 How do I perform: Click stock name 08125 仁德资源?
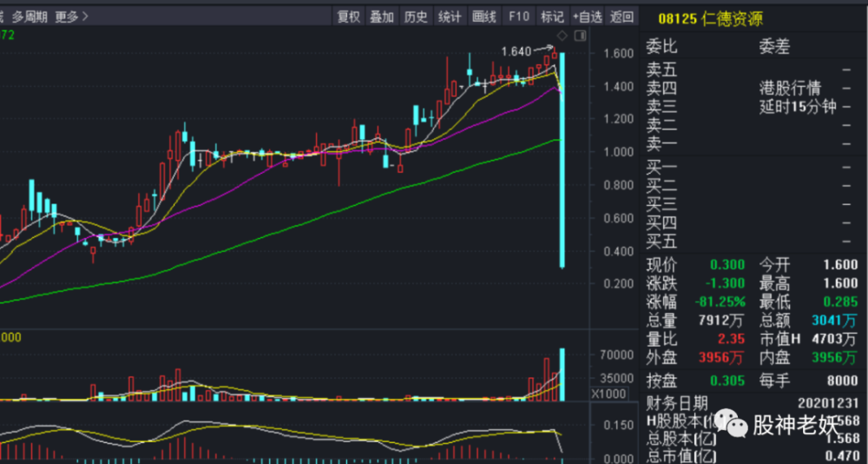pos(710,19)
